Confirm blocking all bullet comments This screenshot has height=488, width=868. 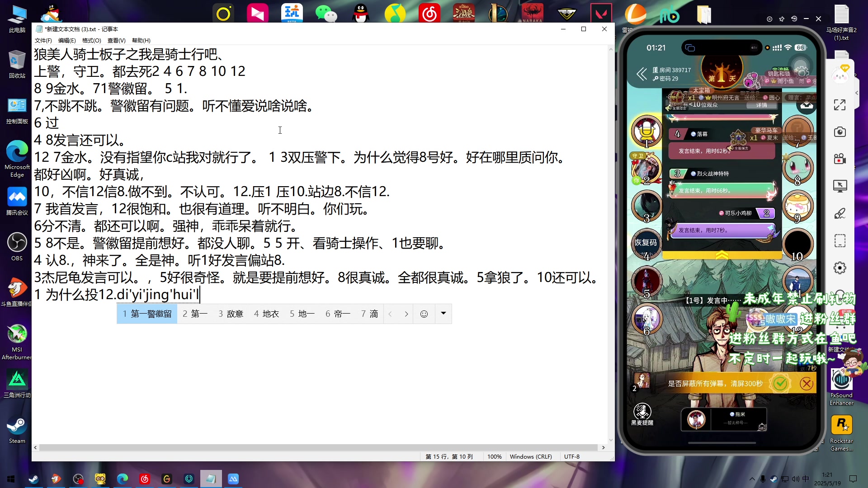[x=780, y=384]
